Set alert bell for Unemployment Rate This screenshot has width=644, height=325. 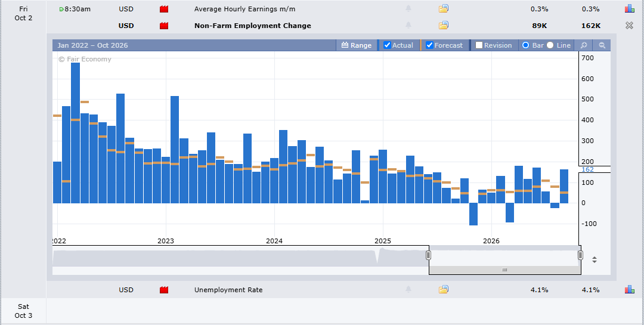coord(408,289)
